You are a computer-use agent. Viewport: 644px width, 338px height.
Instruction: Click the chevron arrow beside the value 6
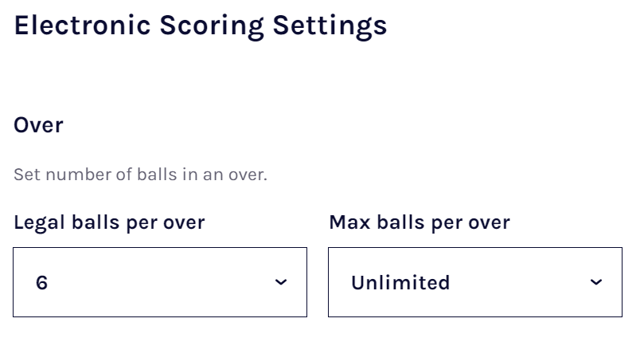281,282
